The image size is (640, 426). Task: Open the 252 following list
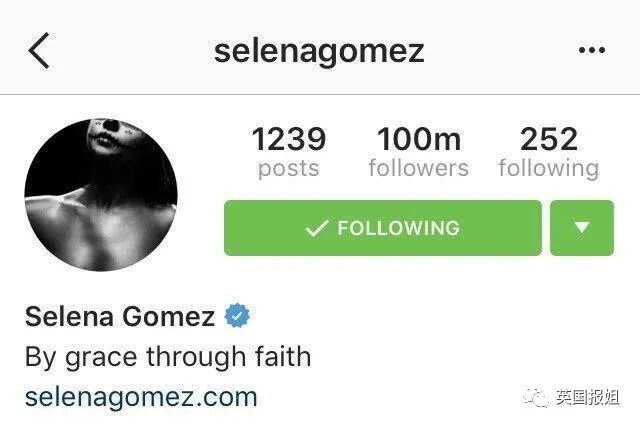tap(549, 152)
